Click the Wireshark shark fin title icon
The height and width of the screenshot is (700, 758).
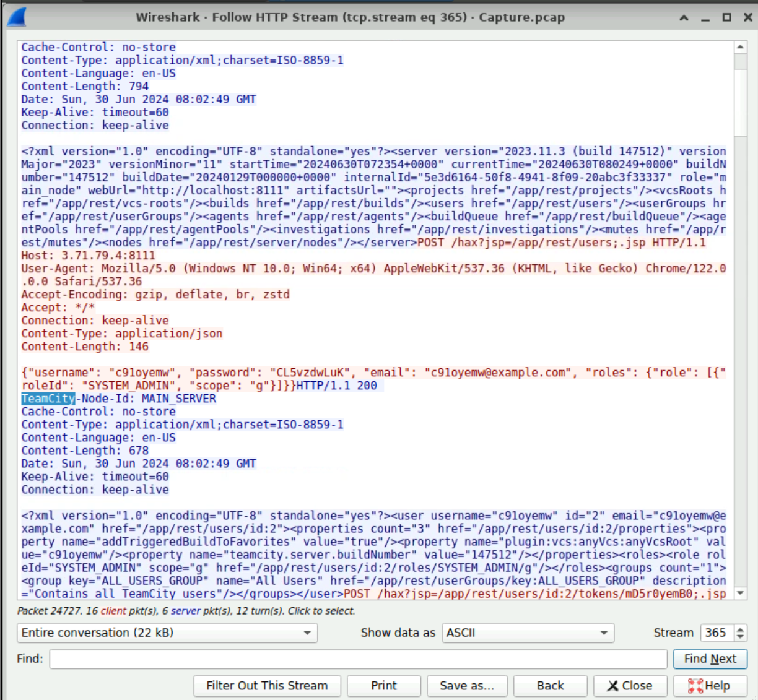(x=17, y=17)
